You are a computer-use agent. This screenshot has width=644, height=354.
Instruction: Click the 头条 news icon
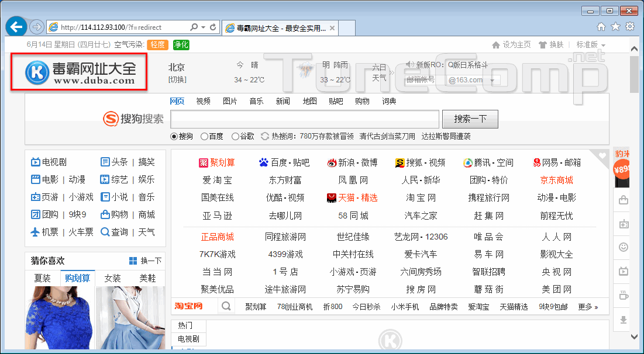point(105,162)
